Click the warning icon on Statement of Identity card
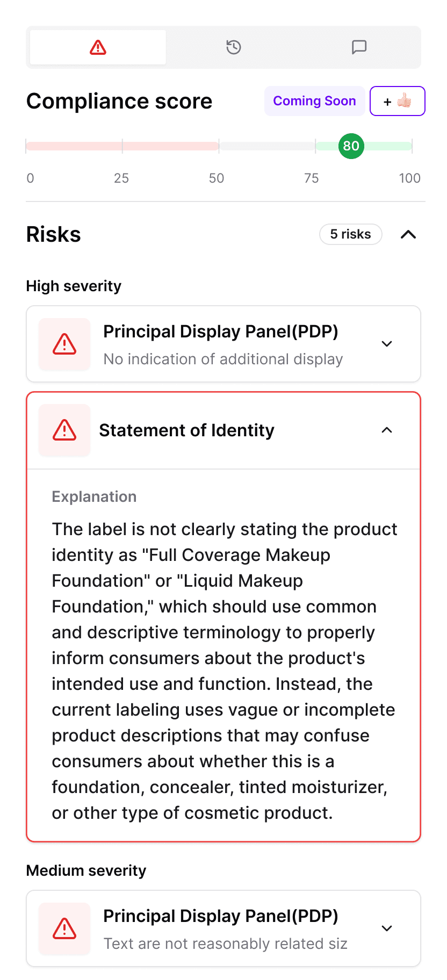The width and height of the screenshot is (447, 980). pyautogui.click(x=64, y=430)
